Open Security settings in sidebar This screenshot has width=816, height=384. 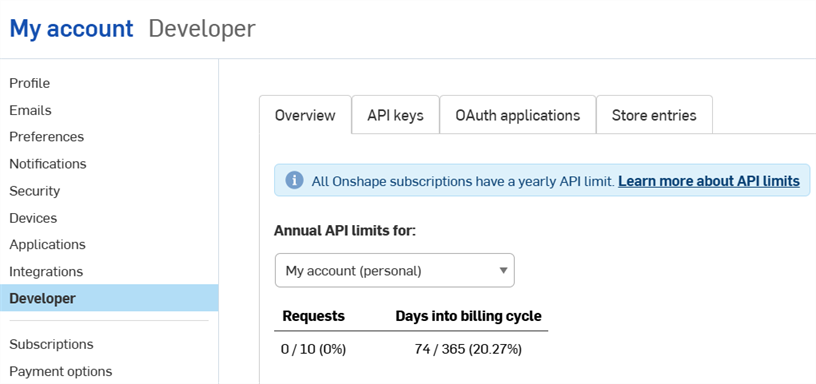click(x=34, y=191)
